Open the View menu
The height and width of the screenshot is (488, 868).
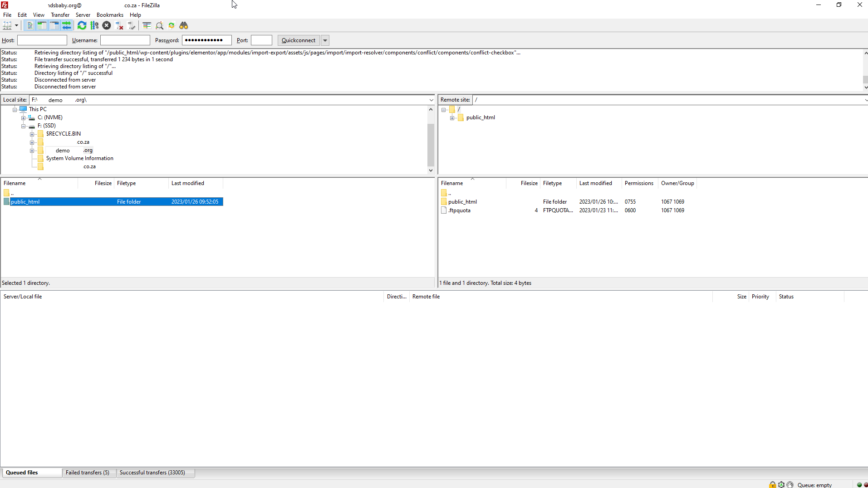coord(39,15)
